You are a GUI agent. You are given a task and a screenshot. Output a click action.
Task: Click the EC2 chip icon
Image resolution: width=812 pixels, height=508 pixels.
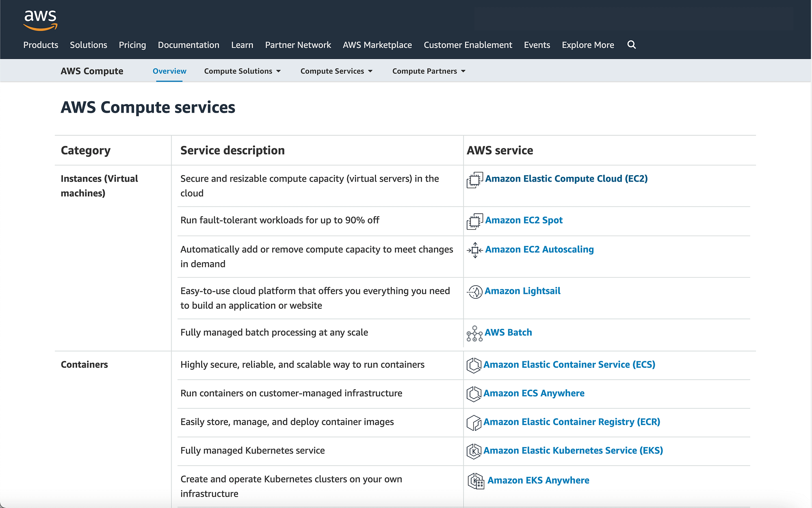coord(474,180)
